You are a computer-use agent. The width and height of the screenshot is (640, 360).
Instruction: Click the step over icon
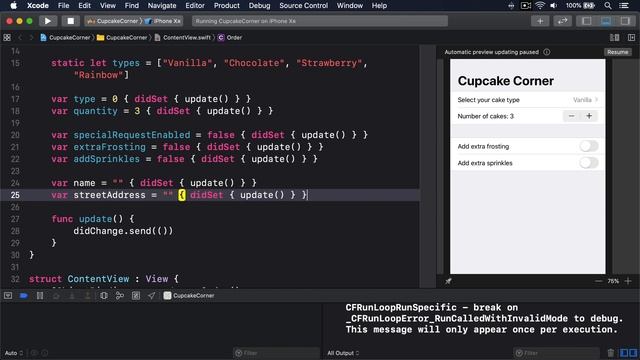[56, 296]
